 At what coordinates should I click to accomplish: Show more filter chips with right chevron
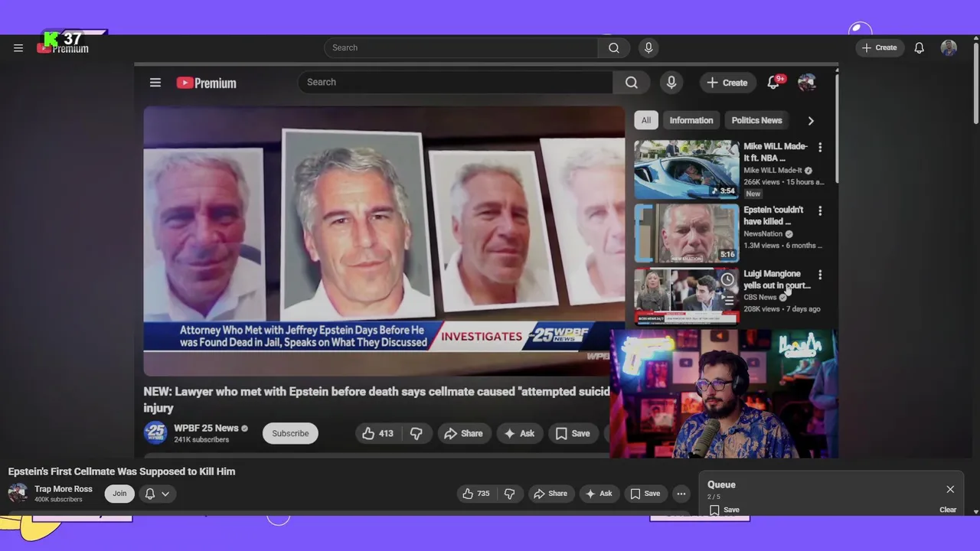click(x=811, y=120)
